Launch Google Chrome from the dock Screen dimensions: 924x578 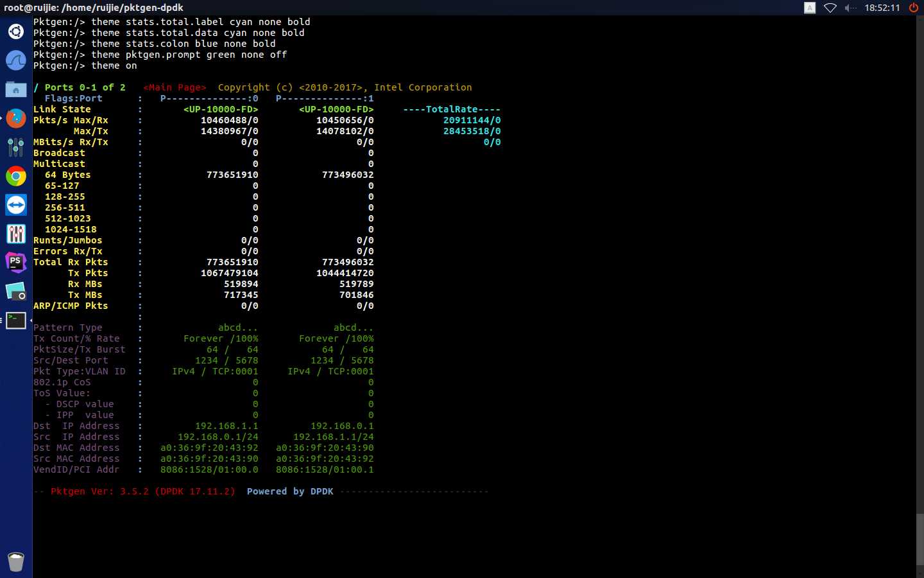pyautogui.click(x=15, y=176)
